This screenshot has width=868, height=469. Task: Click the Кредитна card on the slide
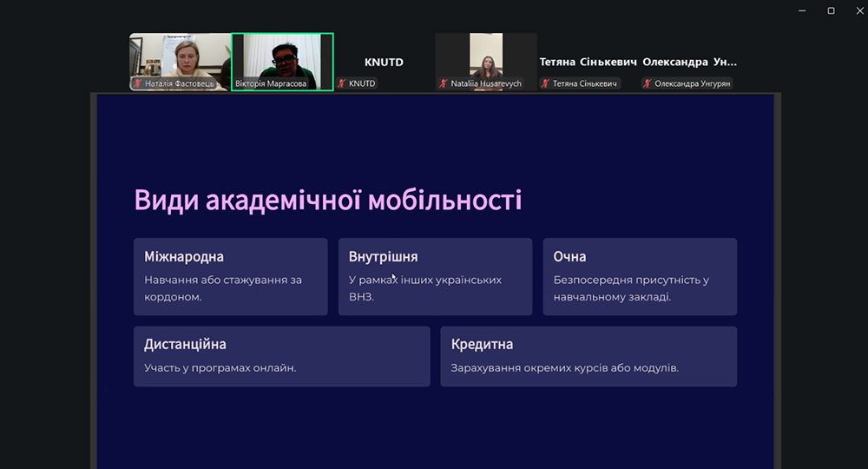[589, 356]
